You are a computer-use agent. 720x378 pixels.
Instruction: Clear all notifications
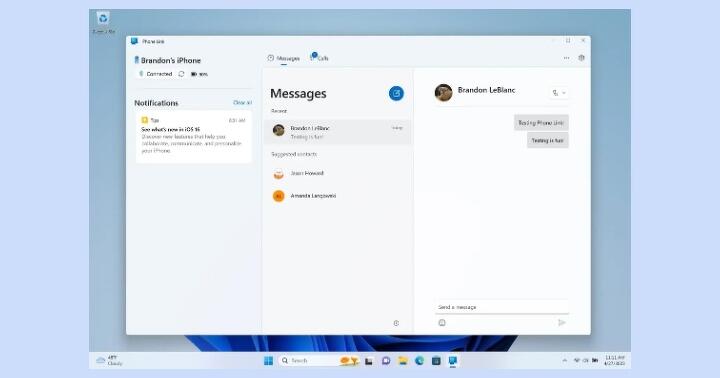coord(242,102)
